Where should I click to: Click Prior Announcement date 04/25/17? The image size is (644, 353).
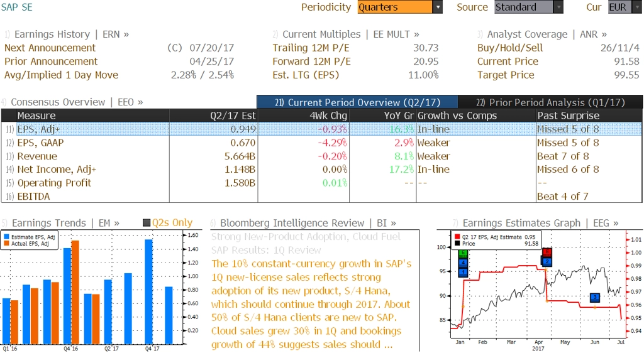[x=211, y=62]
